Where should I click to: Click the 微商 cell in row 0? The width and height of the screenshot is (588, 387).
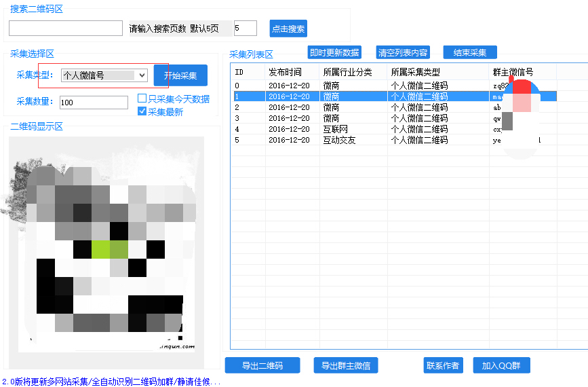[353, 86]
